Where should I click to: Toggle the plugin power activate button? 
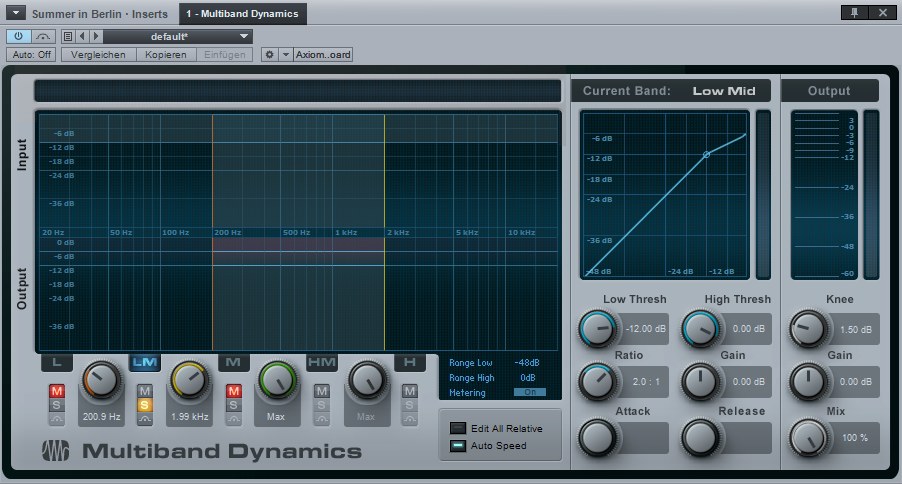[x=18, y=36]
